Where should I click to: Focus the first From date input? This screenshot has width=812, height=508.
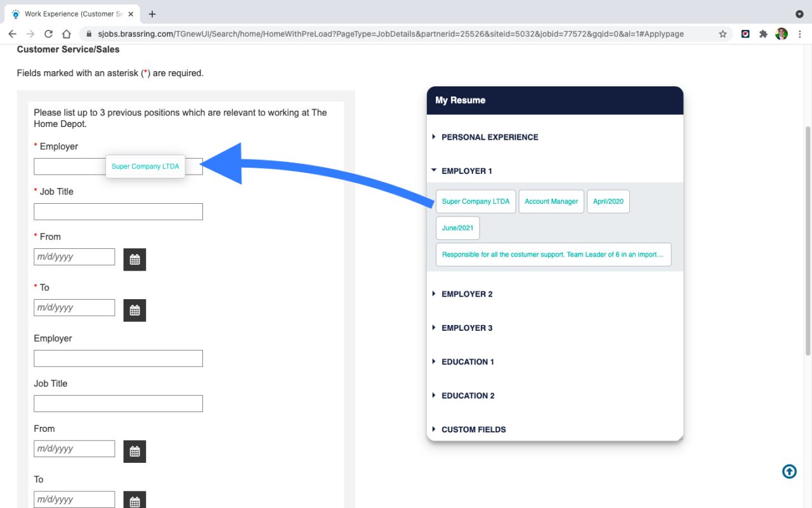point(74,257)
